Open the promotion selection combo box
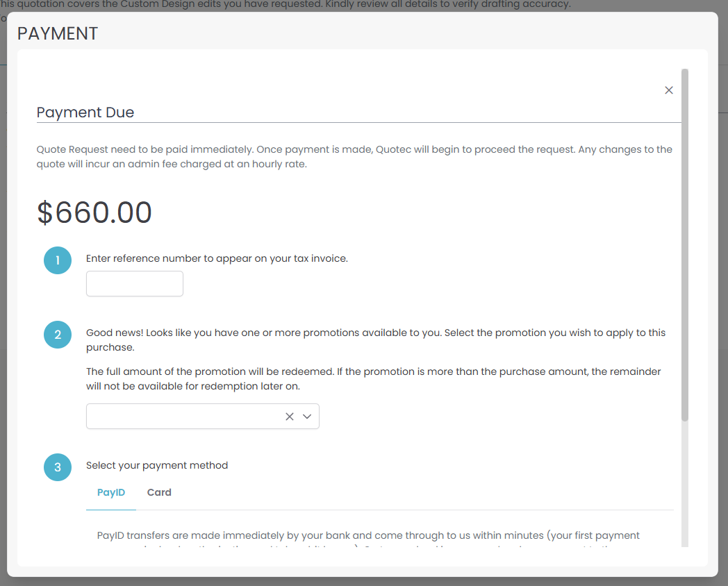 [x=184, y=417]
